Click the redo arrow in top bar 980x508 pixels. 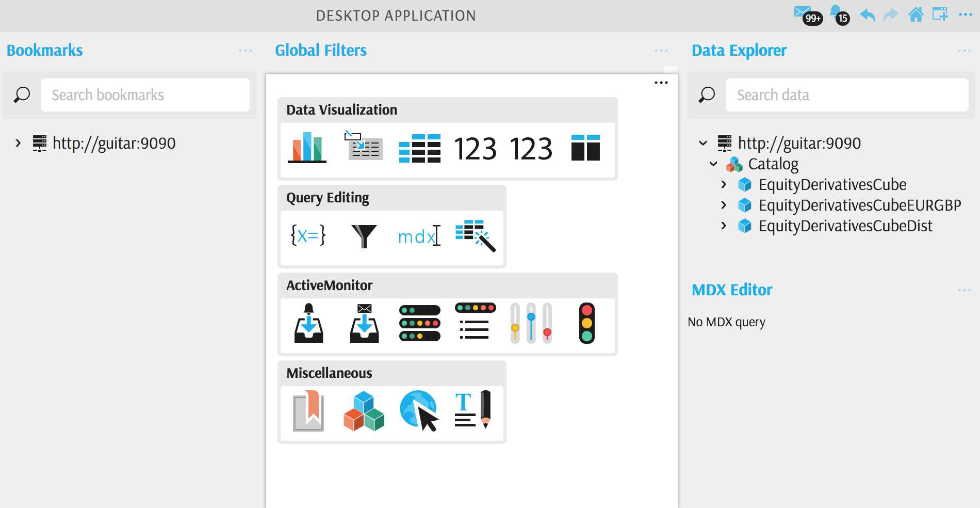pyautogui.click(x=891, y=15)
